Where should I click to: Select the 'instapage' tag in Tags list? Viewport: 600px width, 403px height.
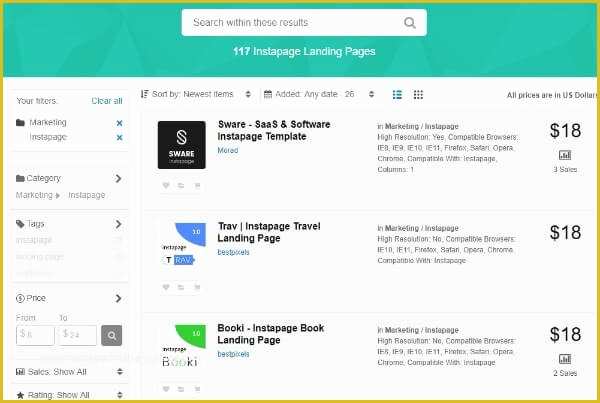(x=34, y=240)
